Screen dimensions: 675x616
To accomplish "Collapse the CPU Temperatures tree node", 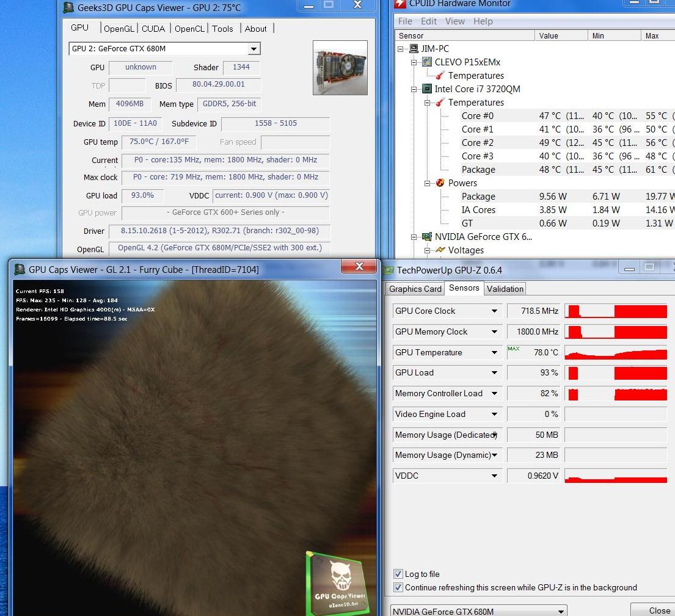I will tap(427, 103).
